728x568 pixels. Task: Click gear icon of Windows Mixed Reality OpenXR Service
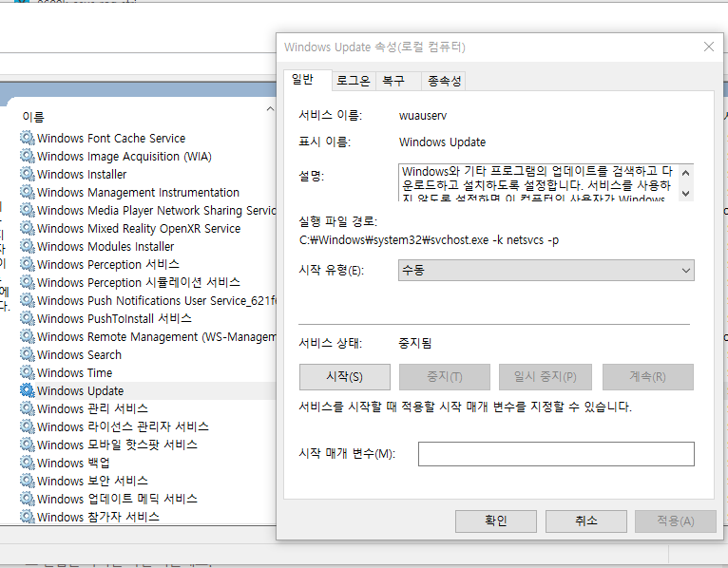pyautogui.click(x=27, y=228)
